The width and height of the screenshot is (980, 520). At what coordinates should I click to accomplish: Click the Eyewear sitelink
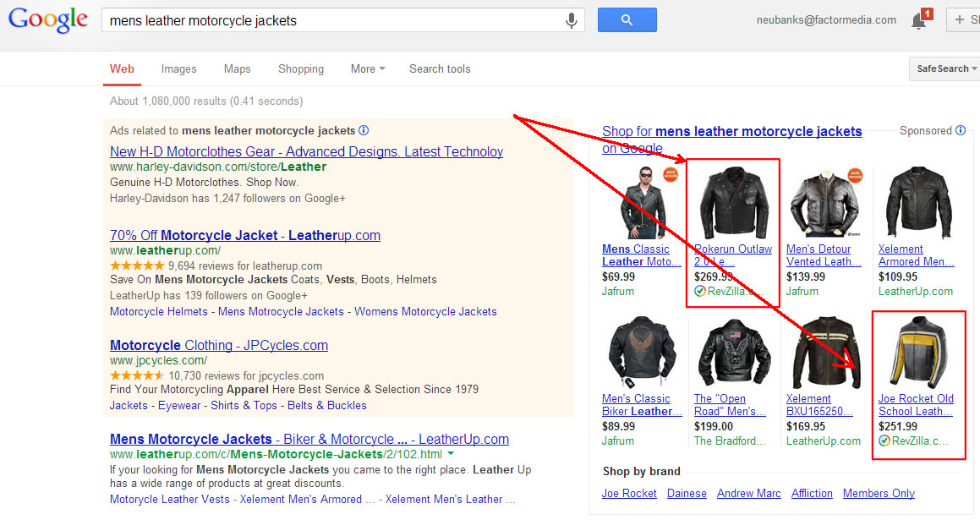point(179,405)
